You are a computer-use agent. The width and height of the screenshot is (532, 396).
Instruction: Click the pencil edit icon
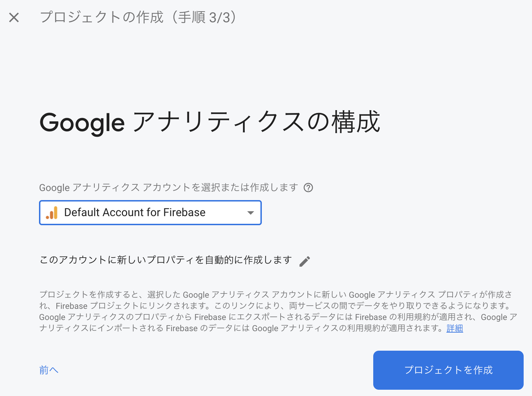pos(305,261)
